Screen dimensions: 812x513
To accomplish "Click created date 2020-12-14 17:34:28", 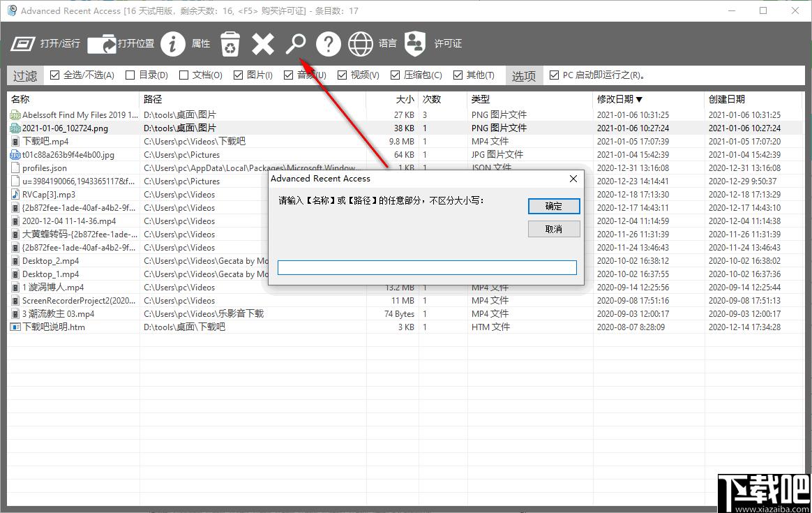I will coord(744,327).
